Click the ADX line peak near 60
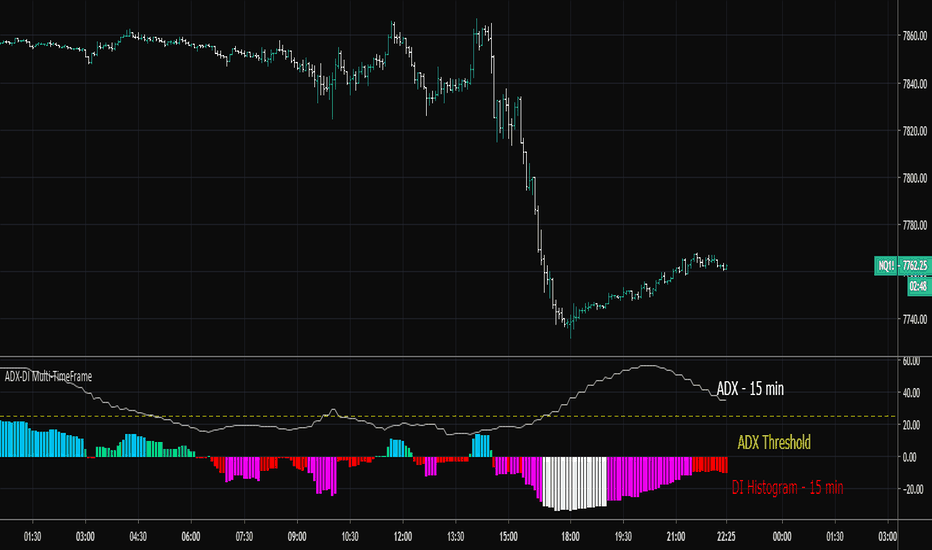 tap(648, 366)
